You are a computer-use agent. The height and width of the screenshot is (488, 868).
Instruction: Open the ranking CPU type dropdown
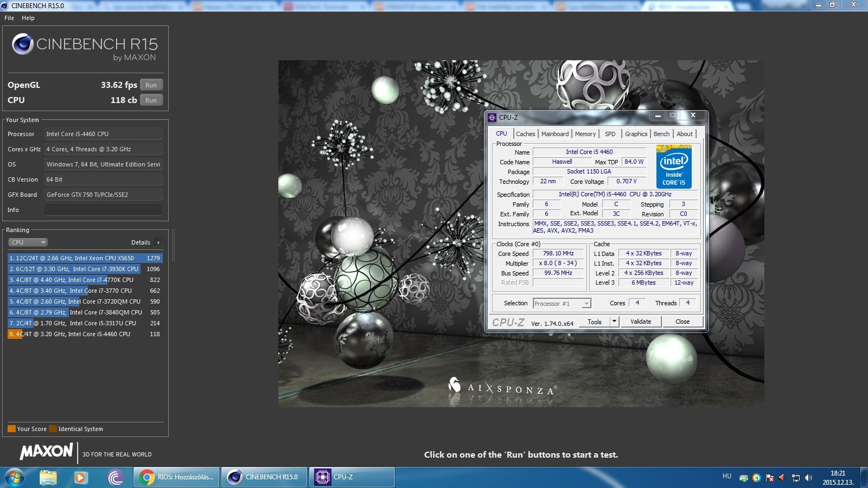28,242
